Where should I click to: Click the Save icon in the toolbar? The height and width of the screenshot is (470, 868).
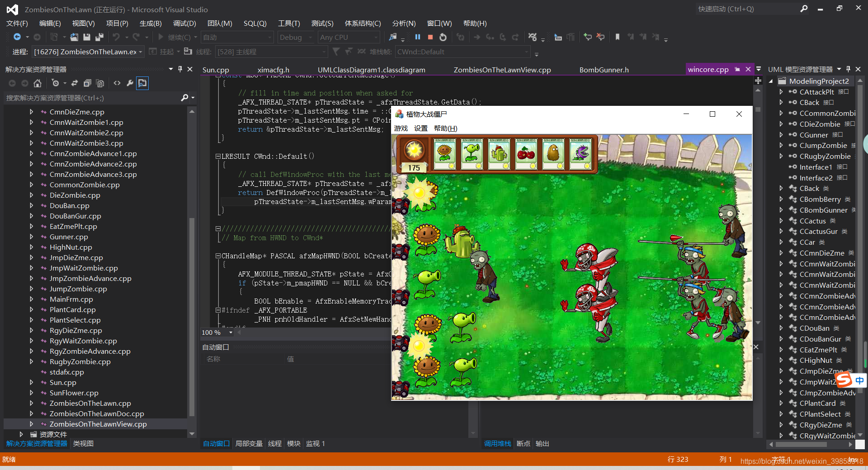87,37
